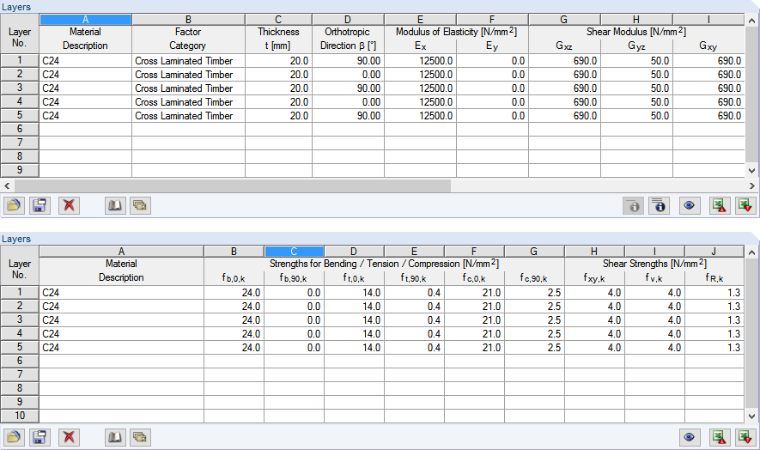Click layer 3 fv,k value 4.0
Screen dimensions: 760x450
pos(654,320)
